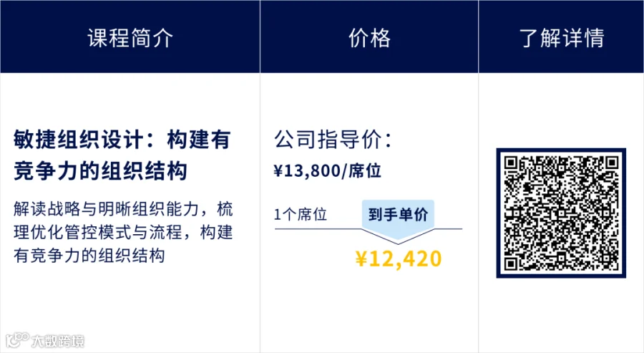This screenshot has height=353, width=644.
Task: Click the top-right finder square of QR code
Action: 612,163
